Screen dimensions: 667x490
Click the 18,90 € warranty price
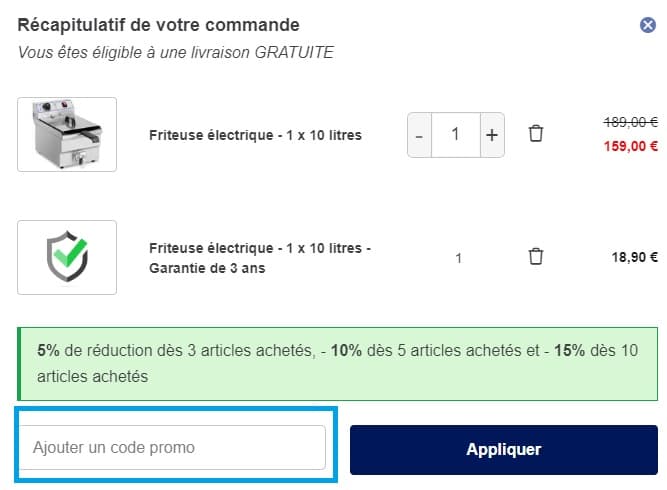coord(634,257)
